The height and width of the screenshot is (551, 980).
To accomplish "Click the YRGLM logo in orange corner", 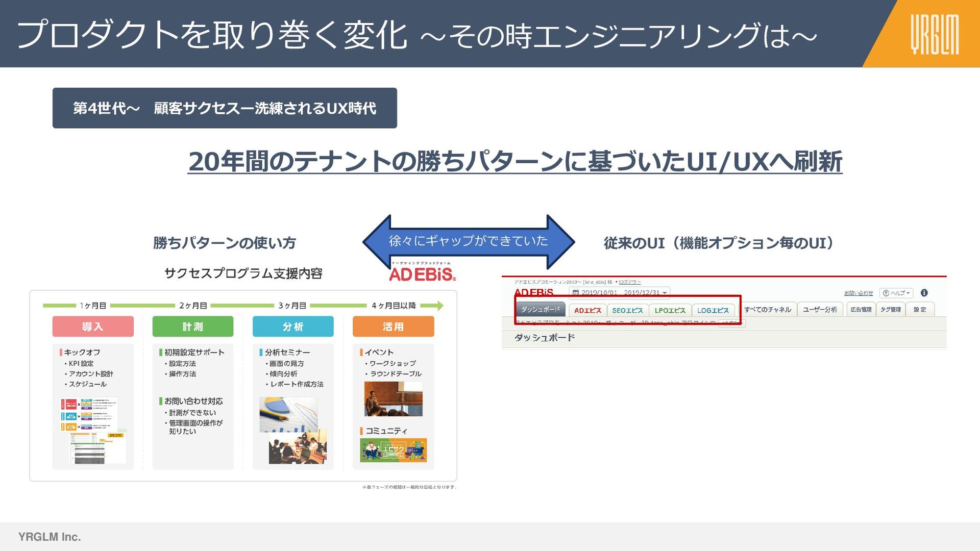I will pos(935,34).
